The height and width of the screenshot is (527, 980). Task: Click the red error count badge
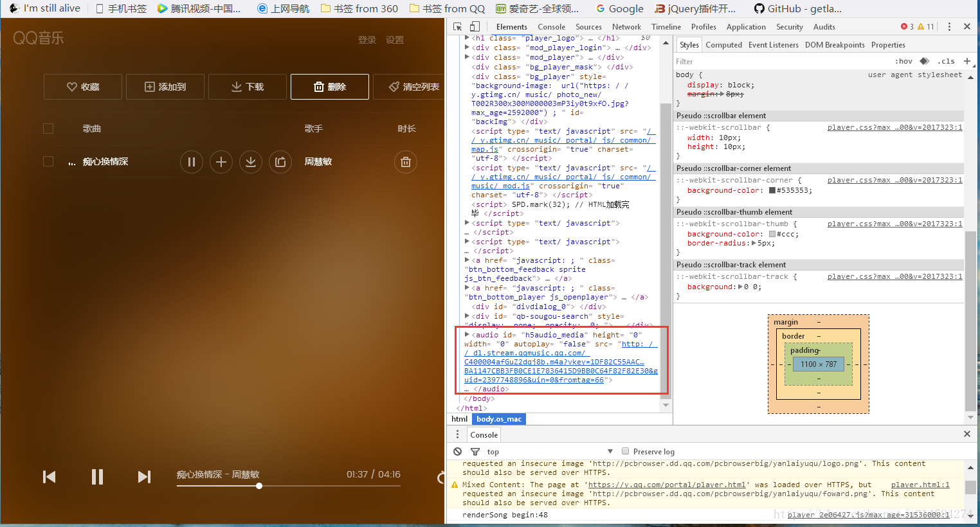(907, 26)
